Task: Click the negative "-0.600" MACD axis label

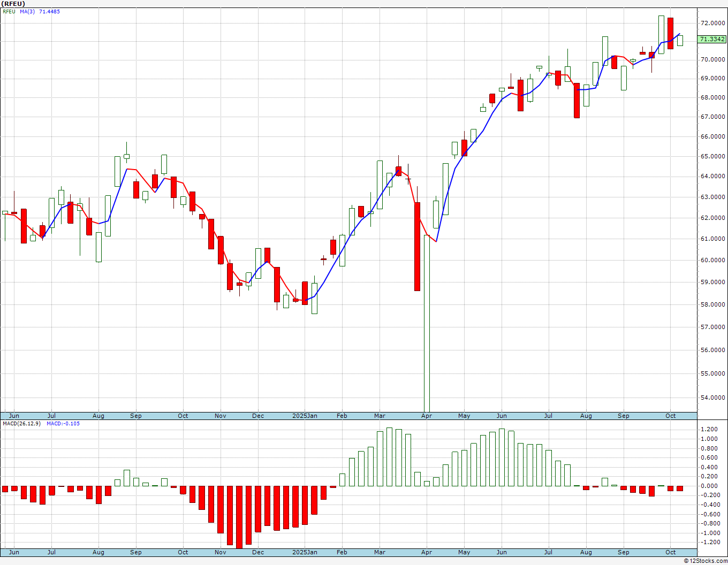Action: [x=709, y=514]
